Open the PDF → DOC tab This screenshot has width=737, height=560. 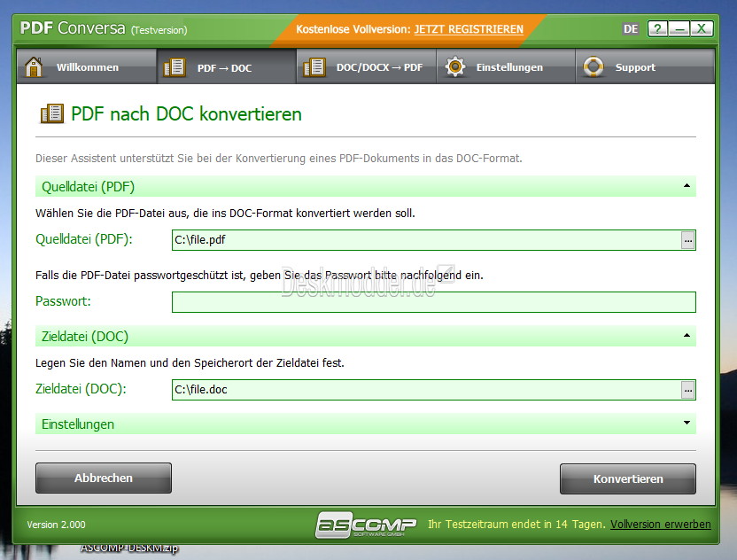point(227,66)
